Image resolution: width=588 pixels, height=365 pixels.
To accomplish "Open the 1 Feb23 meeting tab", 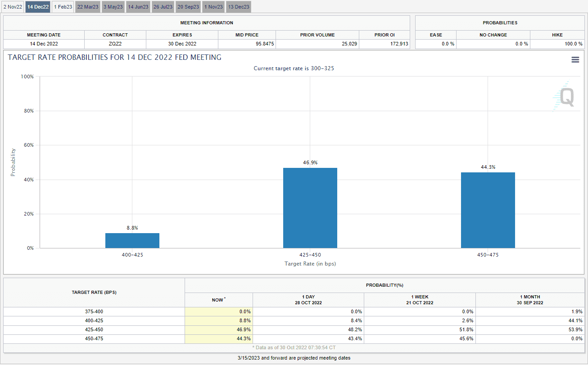I will click(63, 7).
